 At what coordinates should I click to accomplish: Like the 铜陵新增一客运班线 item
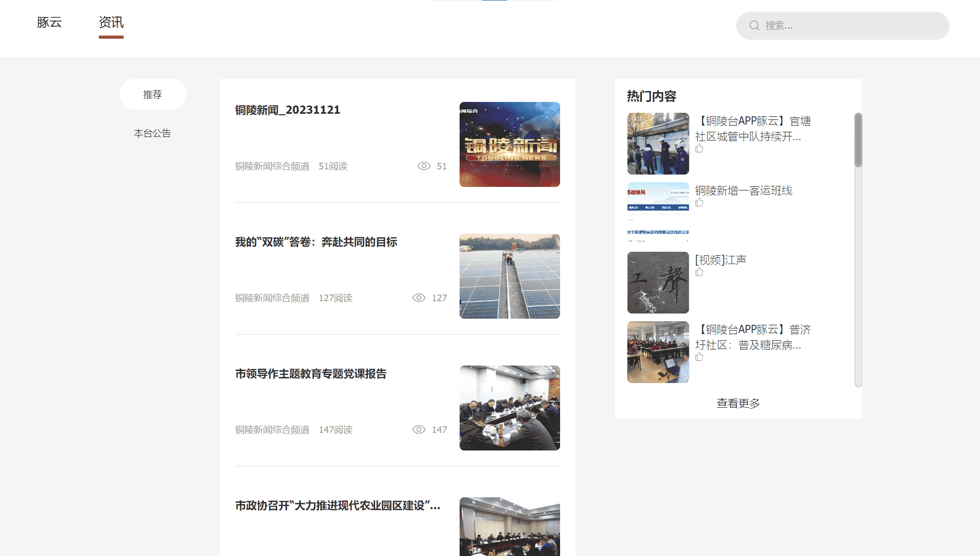tap(699, 202)
